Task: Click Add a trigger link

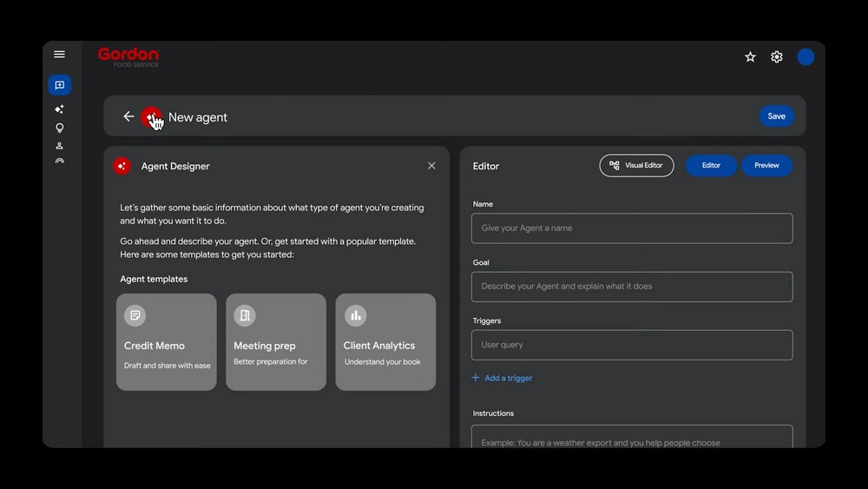Action: [503, 379]
